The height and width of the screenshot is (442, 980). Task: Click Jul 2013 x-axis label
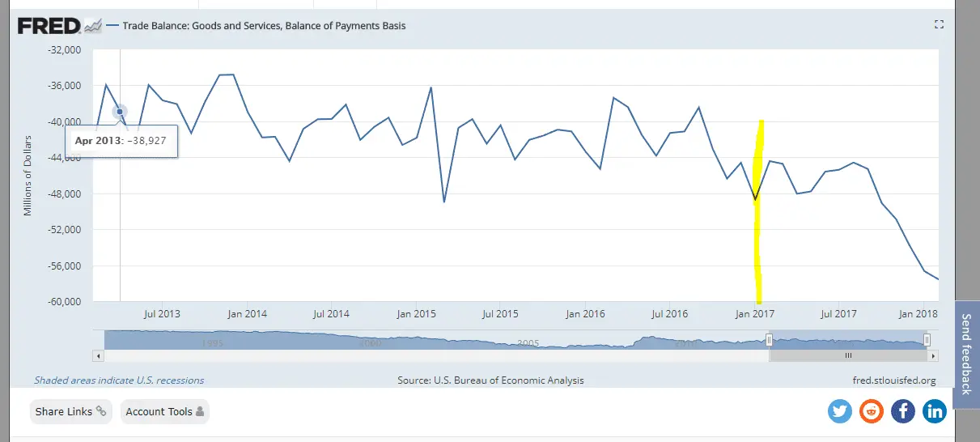tap(163, 313)
